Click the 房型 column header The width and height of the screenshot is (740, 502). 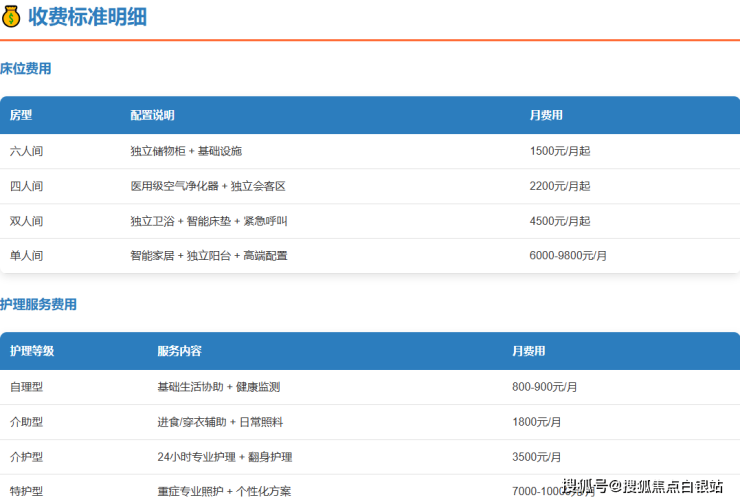point(21,116)
